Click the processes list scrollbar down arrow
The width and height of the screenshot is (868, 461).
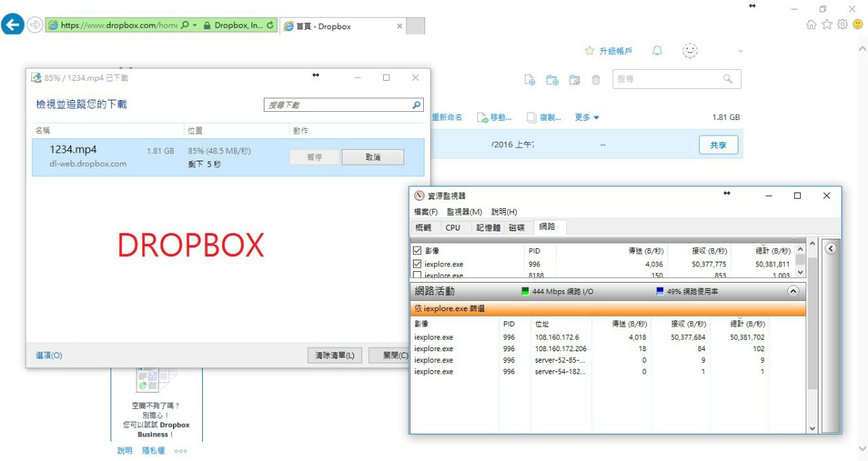800,272
